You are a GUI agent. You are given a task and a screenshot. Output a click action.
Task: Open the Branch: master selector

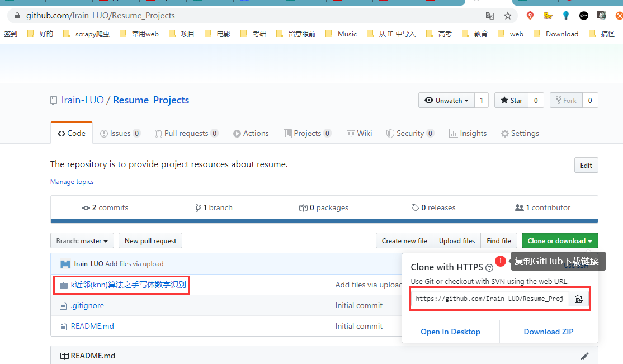[82, 241]
